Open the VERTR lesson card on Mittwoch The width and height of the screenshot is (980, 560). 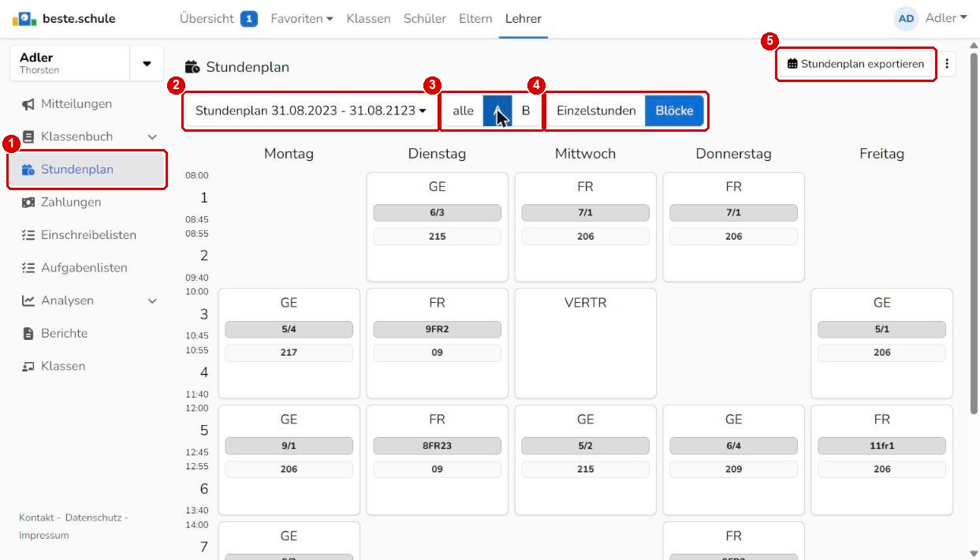(585, 343)
